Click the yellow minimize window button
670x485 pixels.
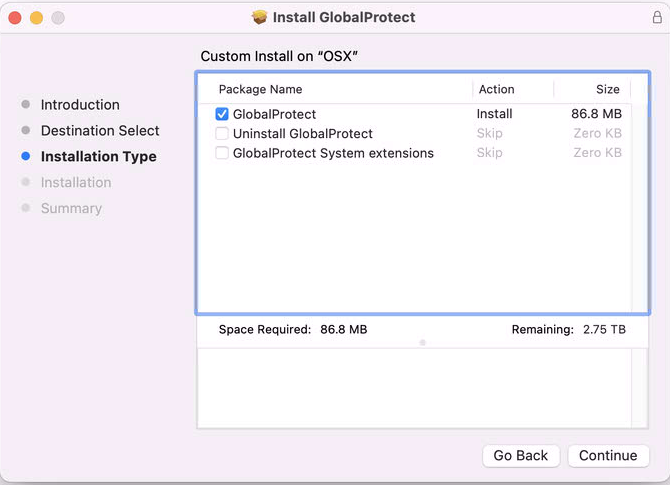(36, 18)
